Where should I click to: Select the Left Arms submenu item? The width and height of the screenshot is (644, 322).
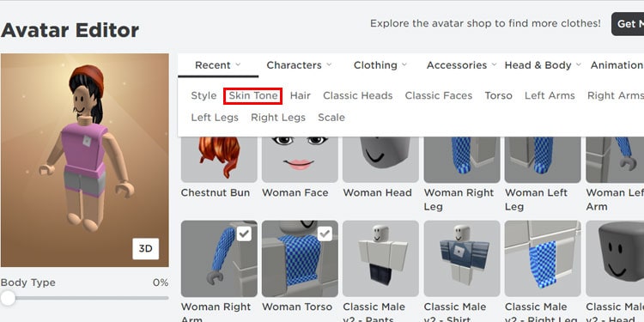[550, 95]
